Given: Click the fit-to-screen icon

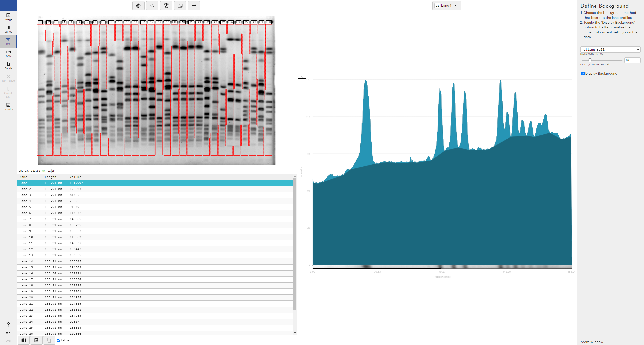Looking at the screenshot, I should 180,6.
